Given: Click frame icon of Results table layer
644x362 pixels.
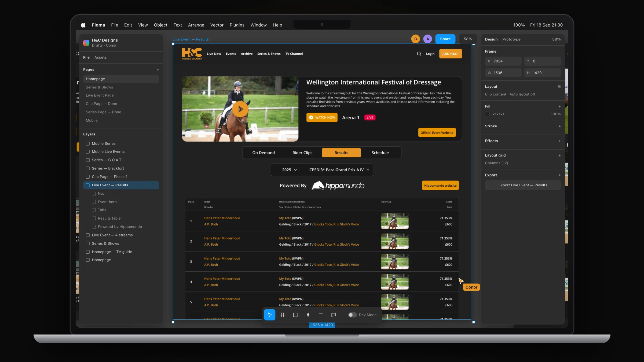Looking at the screenshot, I should pyautogui.click(x=94, y=218).
